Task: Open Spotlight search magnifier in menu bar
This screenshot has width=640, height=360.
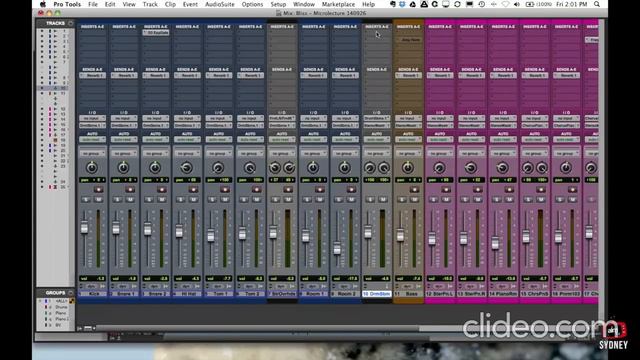Action: click(597, 4)
